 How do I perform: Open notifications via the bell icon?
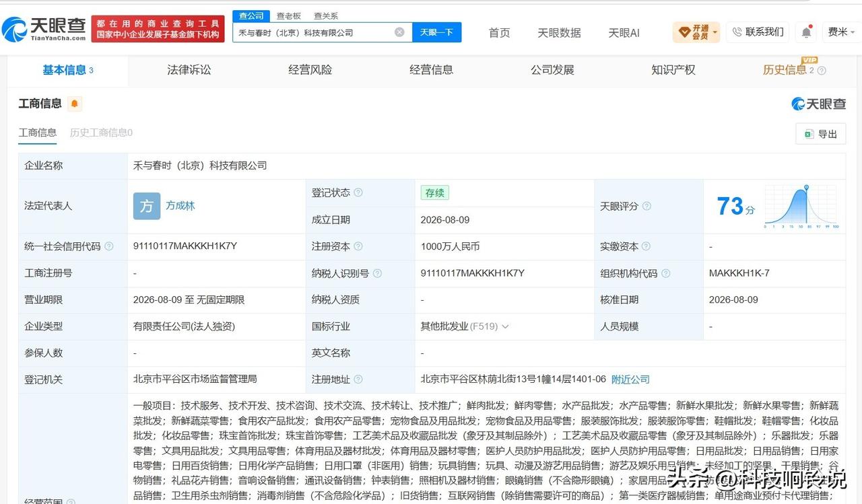click(806, 32)
